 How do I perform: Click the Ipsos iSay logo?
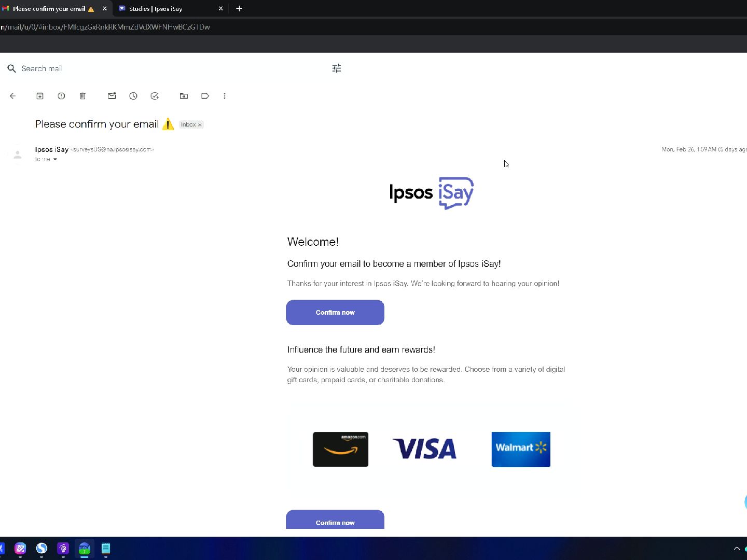(x=432, y=193)
